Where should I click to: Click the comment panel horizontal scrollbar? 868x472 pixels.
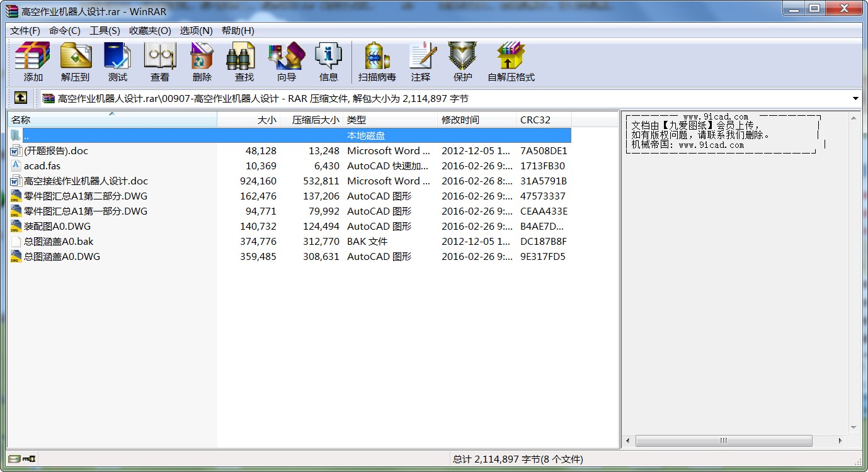(723, 441)
